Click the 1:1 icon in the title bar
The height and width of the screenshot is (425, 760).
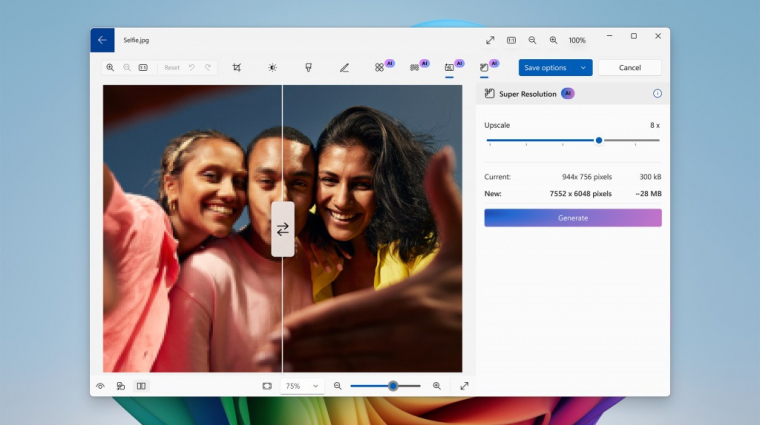point(511,40)
